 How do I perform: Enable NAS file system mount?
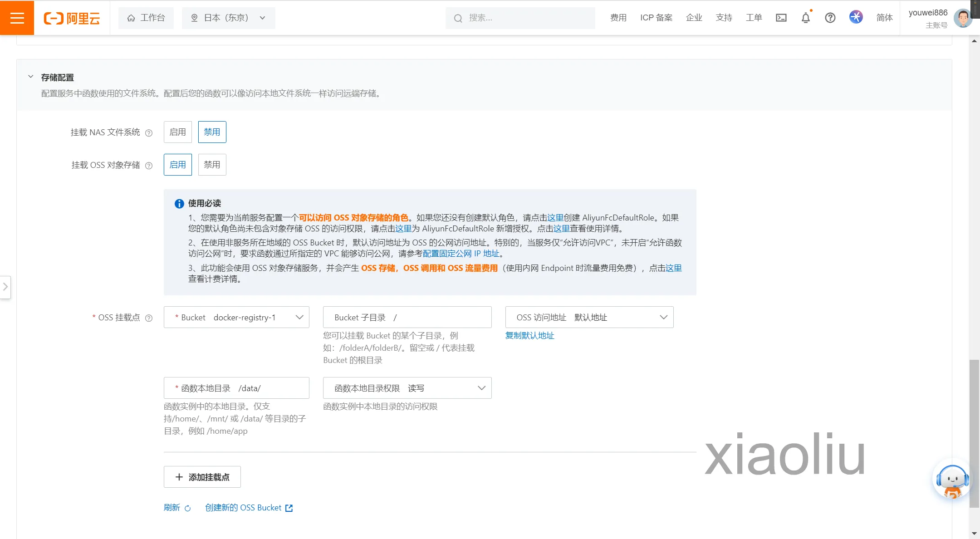pos(177,132)
